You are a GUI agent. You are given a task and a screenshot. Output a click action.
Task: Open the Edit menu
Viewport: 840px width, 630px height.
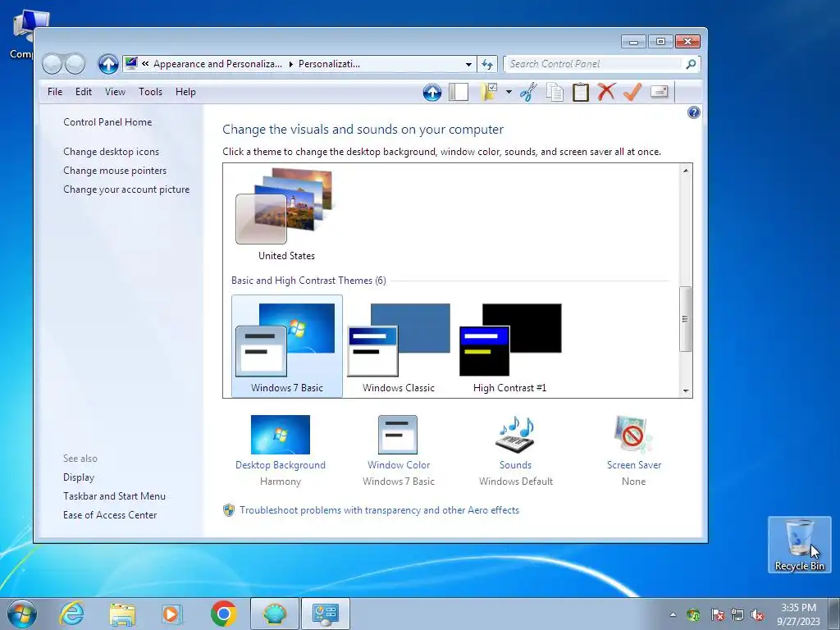pos(84,92)
